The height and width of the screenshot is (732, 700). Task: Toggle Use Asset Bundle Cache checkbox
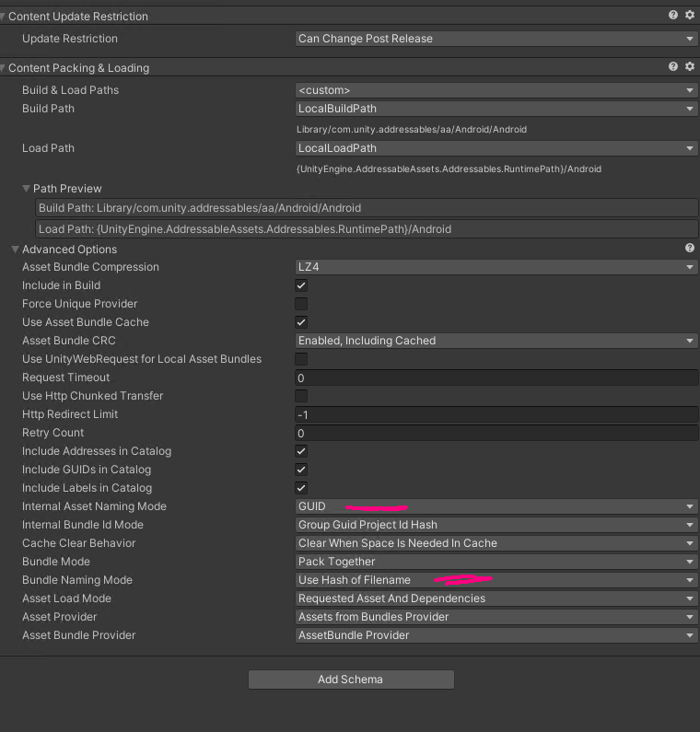(301, 322)
